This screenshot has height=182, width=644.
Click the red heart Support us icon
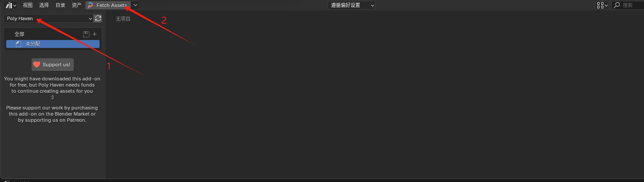click(37, 65)
